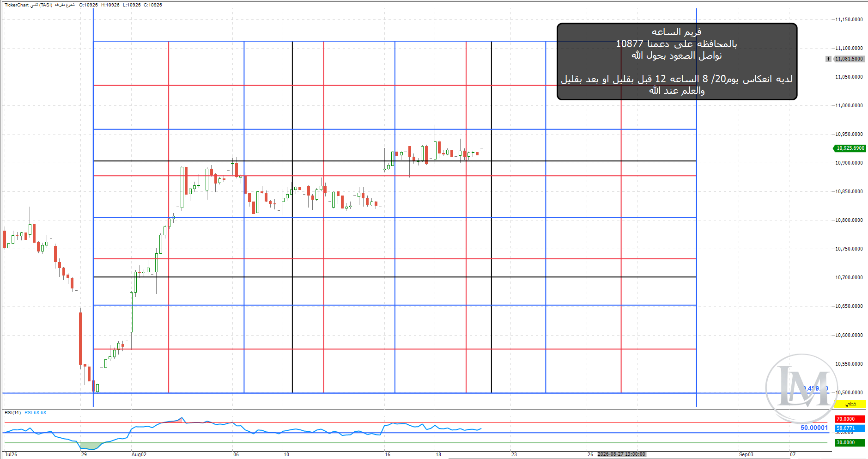The width and height of the screenshot is (868, 459).
Task: Click the green 30.0000 RSI level tag
Action: click(850, 442)
